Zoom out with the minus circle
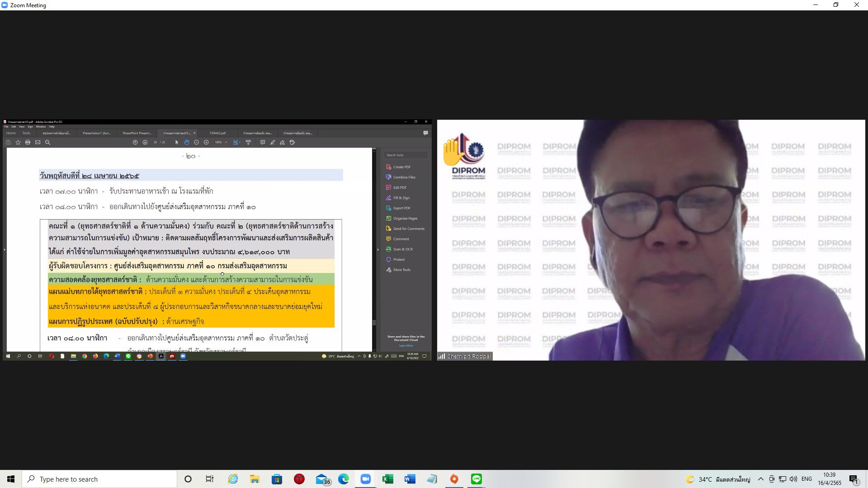 point(196,142)
